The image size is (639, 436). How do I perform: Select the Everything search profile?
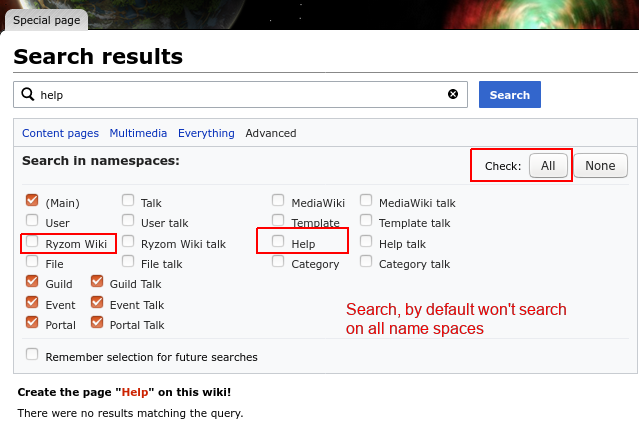(206, 133)
